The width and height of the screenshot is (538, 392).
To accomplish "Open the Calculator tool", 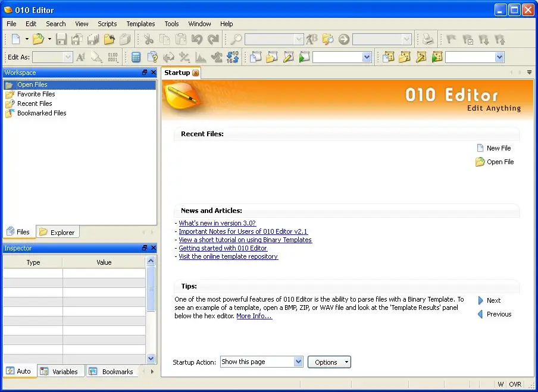I will tap(136, 57).
